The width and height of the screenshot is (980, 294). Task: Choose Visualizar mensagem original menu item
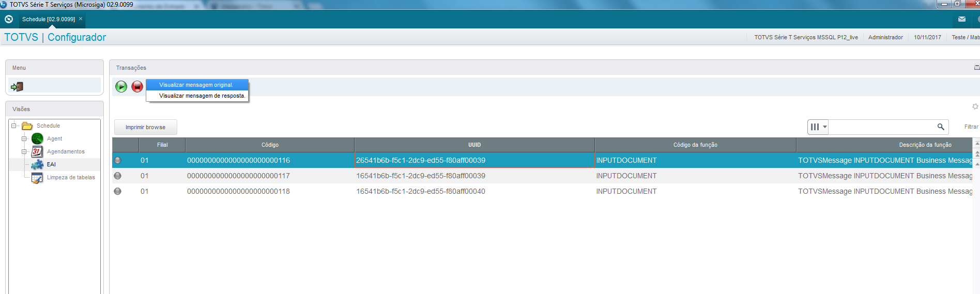pyautogui.click(x=196, y=85)
